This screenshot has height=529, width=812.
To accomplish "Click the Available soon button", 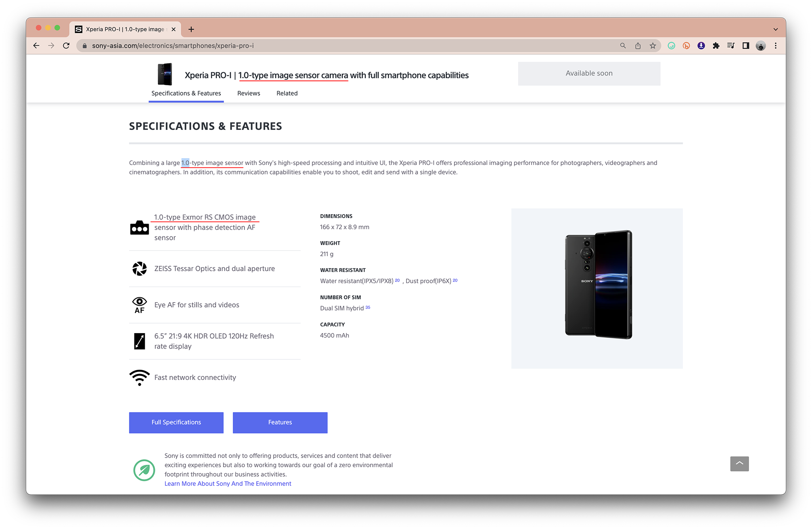I will coord(589,73).
